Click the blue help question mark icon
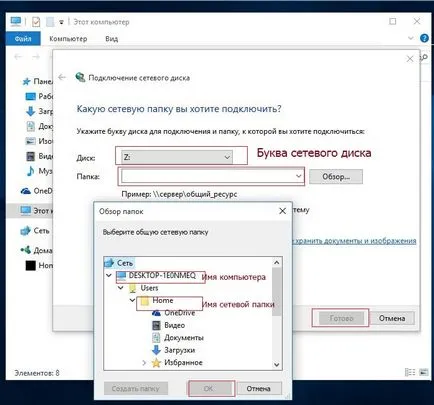The width and height of the screenshot is (434, 405). (424, 38)
